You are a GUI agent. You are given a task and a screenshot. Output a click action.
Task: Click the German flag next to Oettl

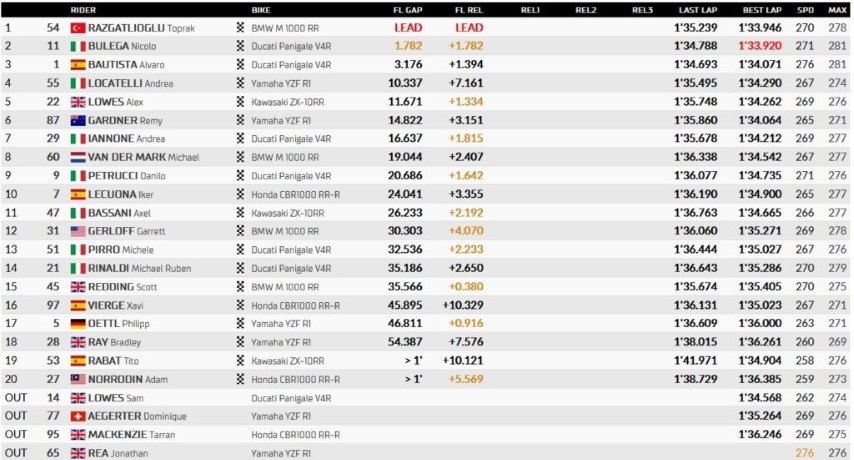point(78,324)
